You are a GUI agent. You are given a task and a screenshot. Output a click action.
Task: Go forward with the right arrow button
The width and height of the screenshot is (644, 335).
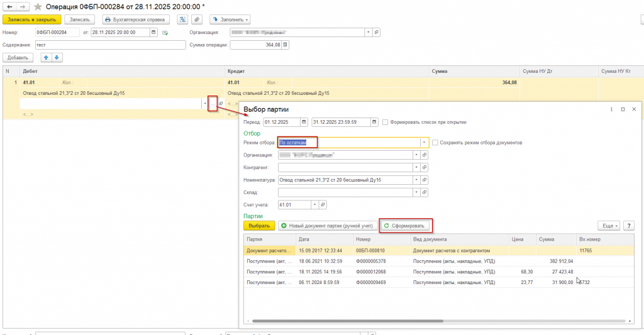coord(23,6)
